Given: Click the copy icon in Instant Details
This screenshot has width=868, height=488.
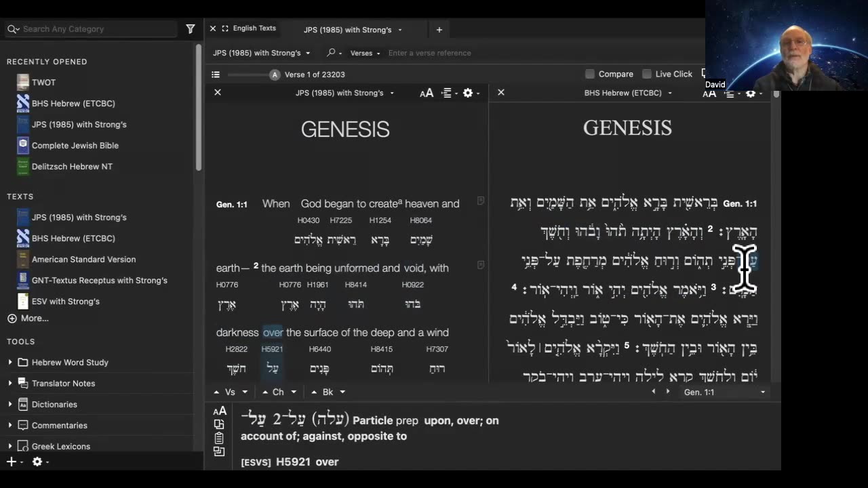Looking at the screenshot, I should 219,424.
